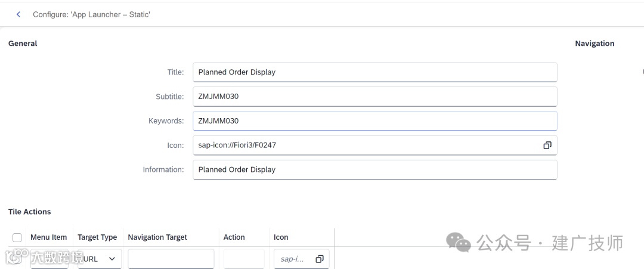The width and height of the screenshot is (644, 269).
Task: Click the Target Type column header
Action: (97, 237)
